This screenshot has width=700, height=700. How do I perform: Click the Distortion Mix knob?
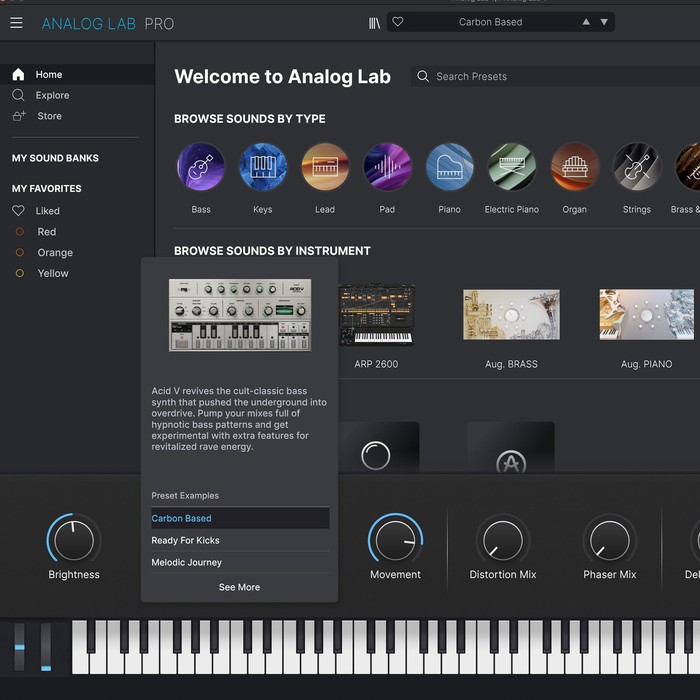coord(503,540)
